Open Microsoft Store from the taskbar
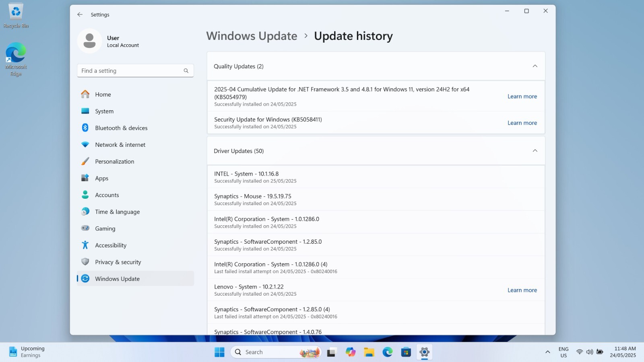This screenshot has height=362, width=644. pos(406,352)
